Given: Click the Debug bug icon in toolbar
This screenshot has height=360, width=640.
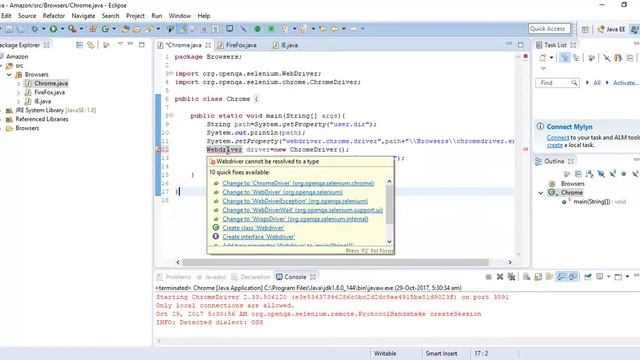Looking at the screenshot, I should coord(35,29).
